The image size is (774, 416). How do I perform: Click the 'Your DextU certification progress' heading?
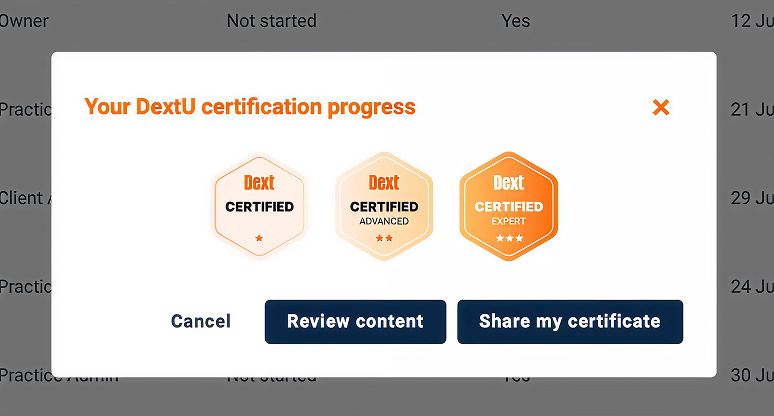point(250,107)
